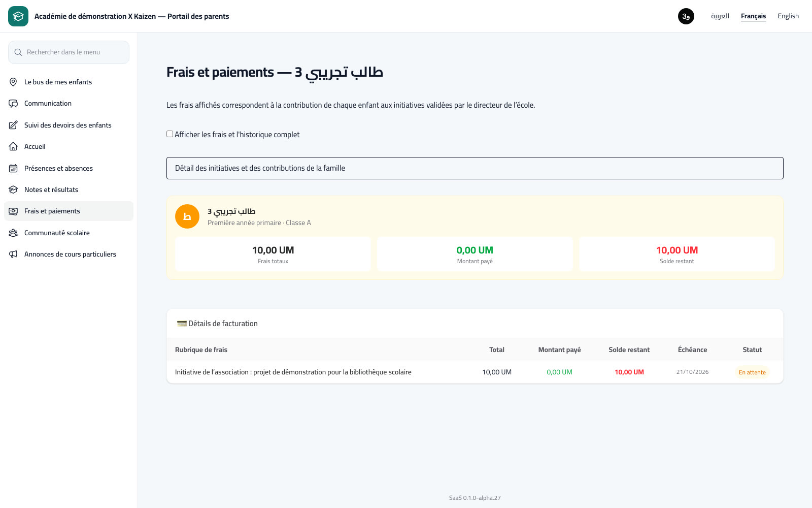Click the Statut column header
This screenshot has height=508, width=812.
click(752, 350)
